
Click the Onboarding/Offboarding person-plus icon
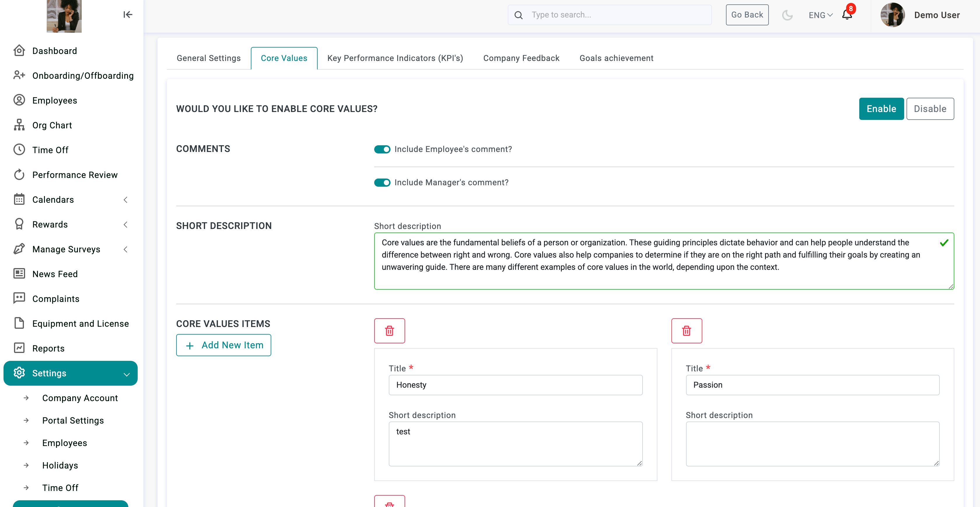[19, 75]
